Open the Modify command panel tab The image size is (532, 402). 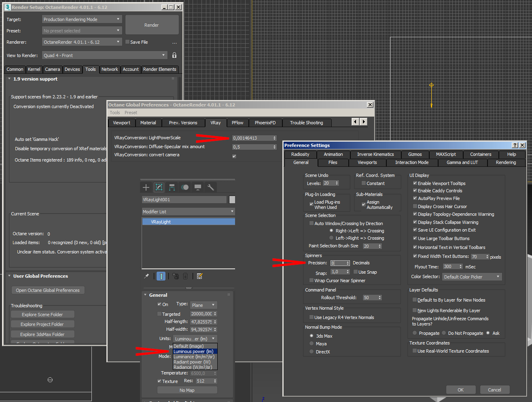pos(159,187)
